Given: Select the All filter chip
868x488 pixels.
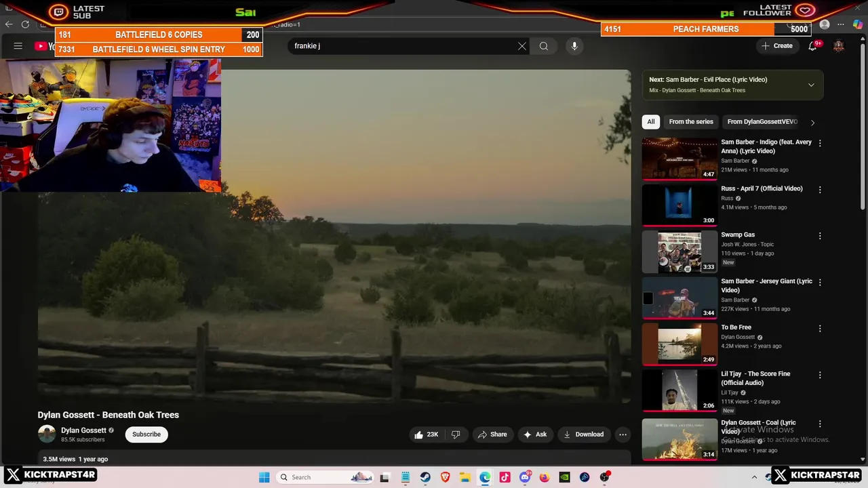Looking at the screenshot, I should 651,122.
